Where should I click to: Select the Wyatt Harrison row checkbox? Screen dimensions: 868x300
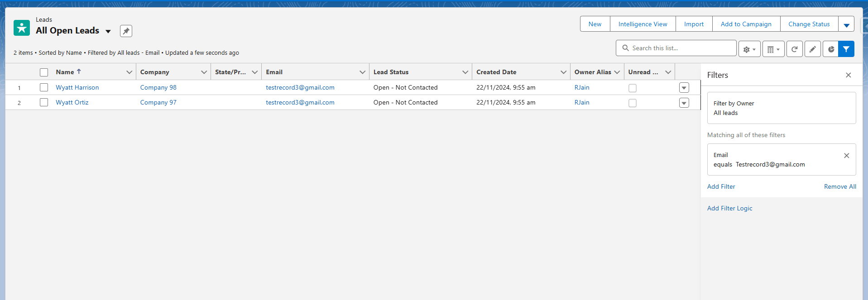tap(44, 87)
